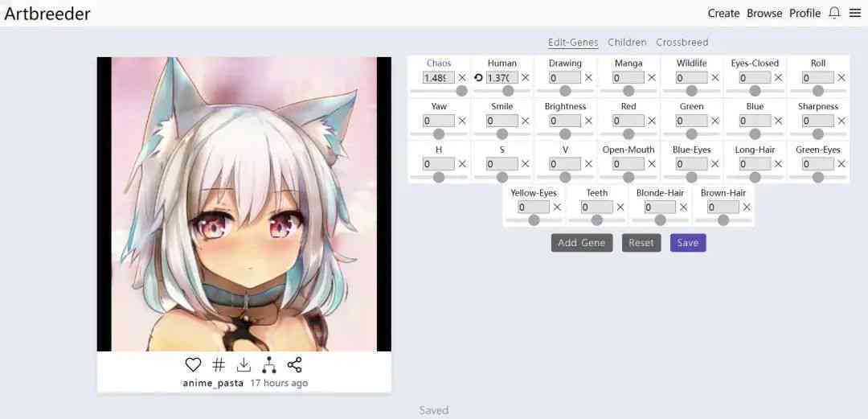Focus the Brightness value field
868x419 pixels.
565,121
